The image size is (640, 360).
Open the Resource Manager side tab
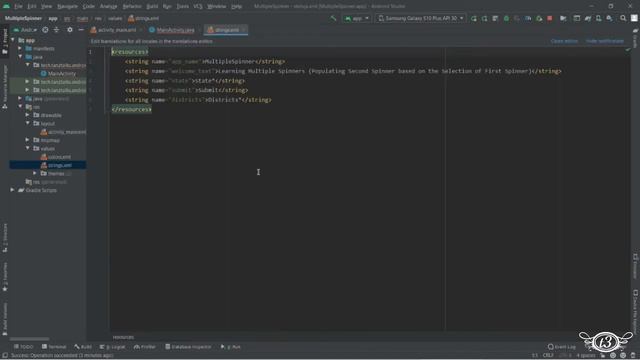pos(5,87)
